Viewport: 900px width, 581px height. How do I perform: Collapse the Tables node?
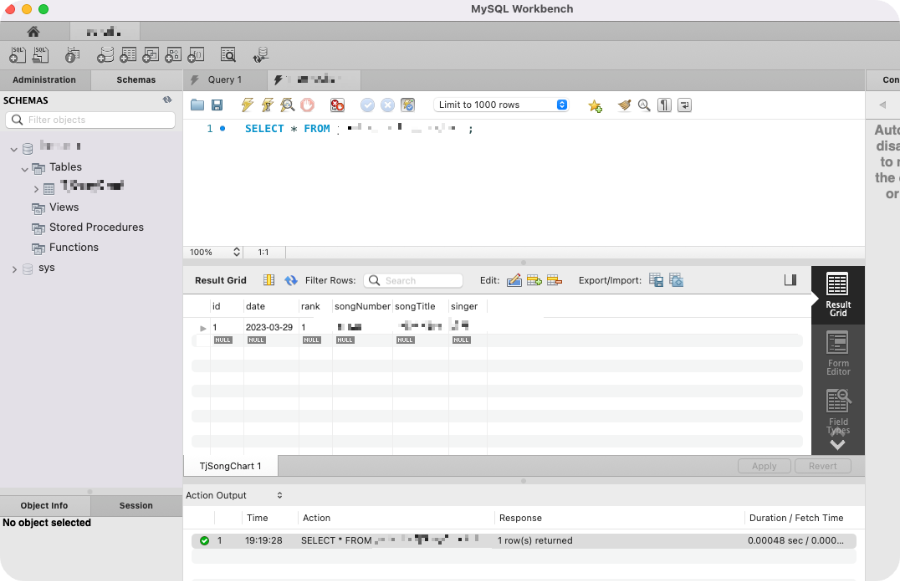[x=25, y=169]
